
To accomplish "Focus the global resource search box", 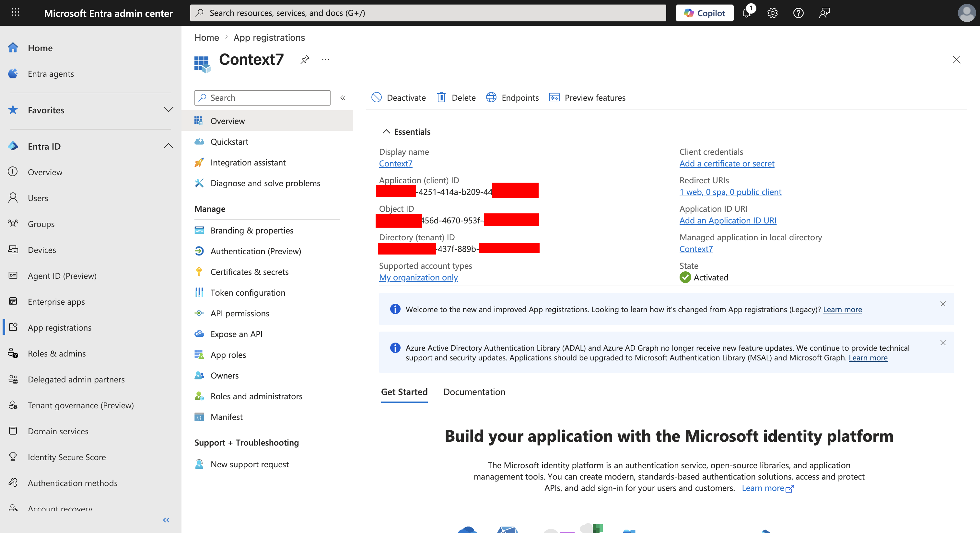I will [428, 13].
